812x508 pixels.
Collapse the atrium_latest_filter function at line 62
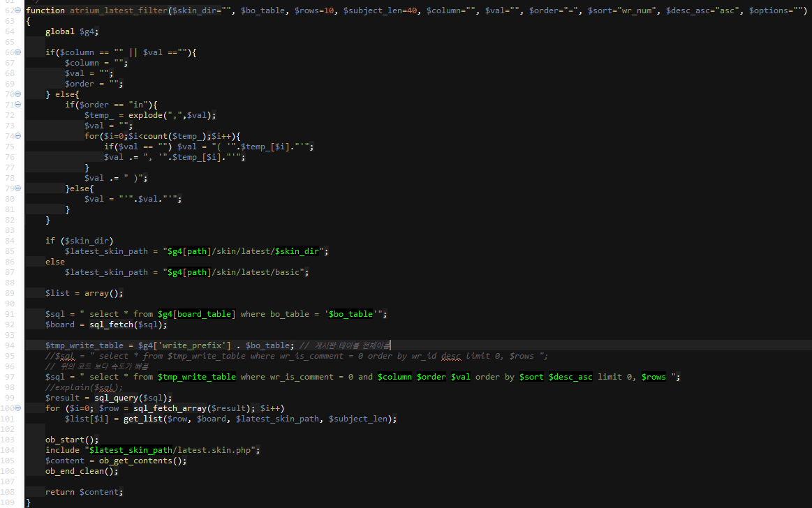pos(18,10)
